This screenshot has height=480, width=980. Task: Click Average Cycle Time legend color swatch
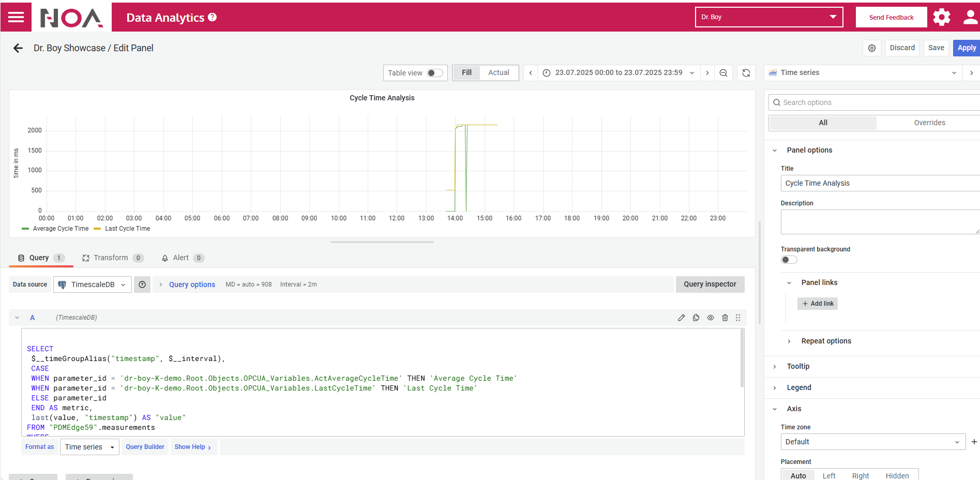(x=25, y=229)
